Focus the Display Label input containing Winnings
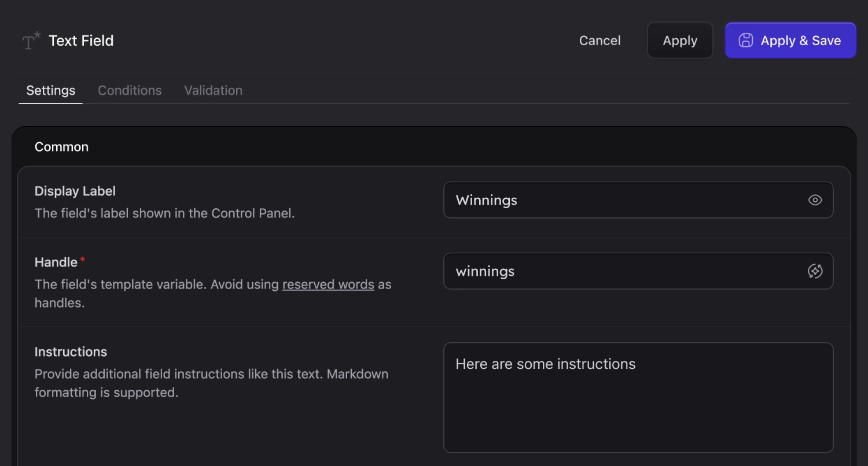This screenshot has width=868, height=466. (x=625, y=200)
